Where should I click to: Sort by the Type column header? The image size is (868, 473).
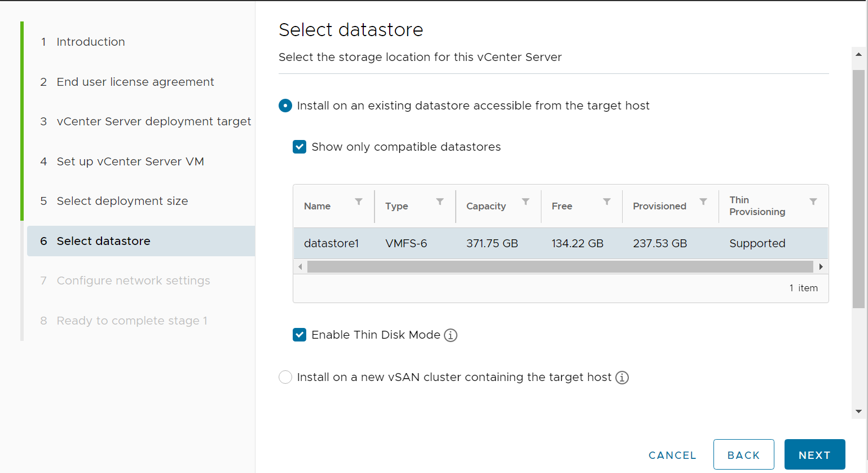click(396, 206)
